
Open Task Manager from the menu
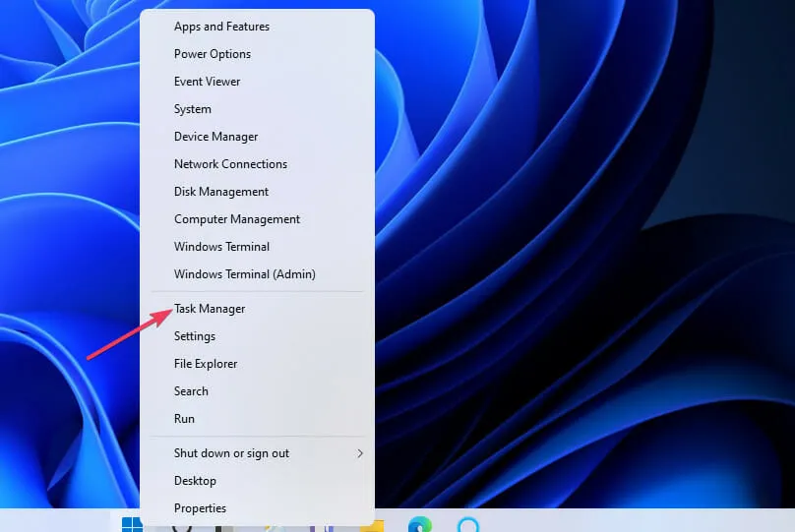pos(210,309)
